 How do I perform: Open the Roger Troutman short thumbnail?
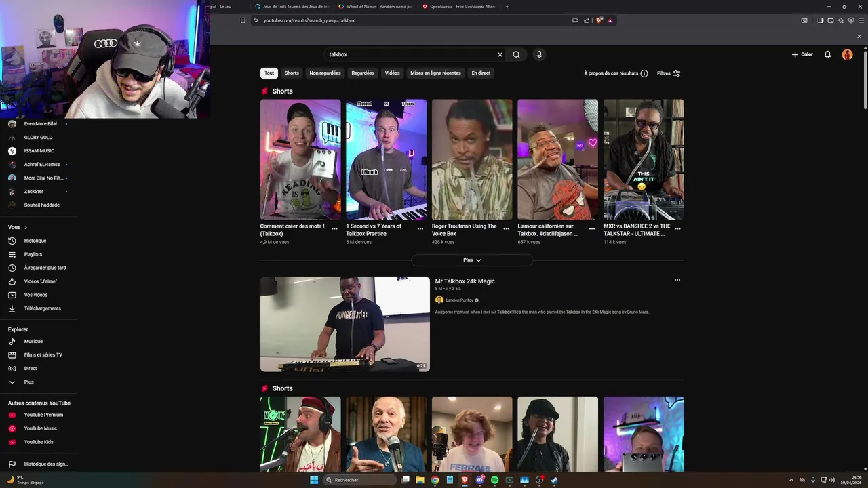472,159
